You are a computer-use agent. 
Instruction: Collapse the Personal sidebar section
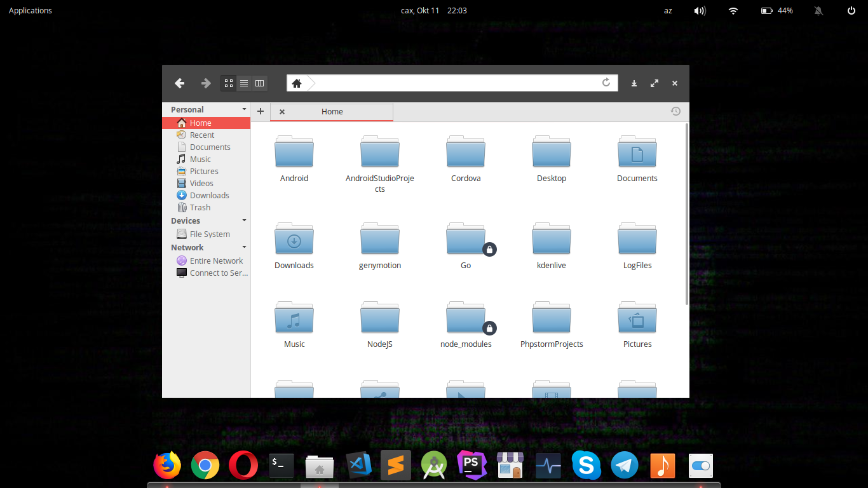point(244,109)
